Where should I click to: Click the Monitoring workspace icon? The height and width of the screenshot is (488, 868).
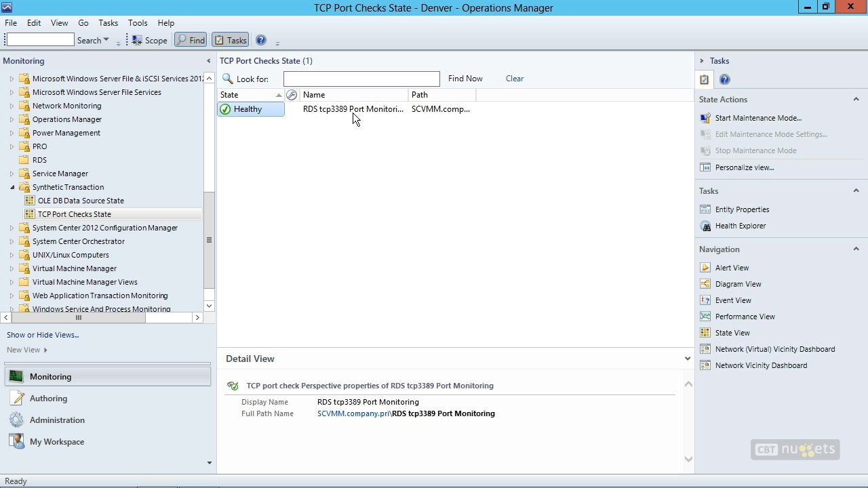point(16,377)
